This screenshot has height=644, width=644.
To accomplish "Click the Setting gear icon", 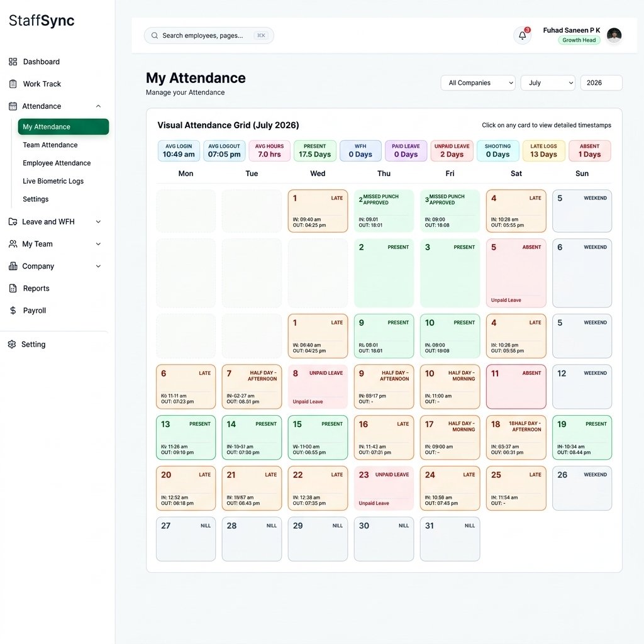I will pyautogui.click(x=12, y=344).
